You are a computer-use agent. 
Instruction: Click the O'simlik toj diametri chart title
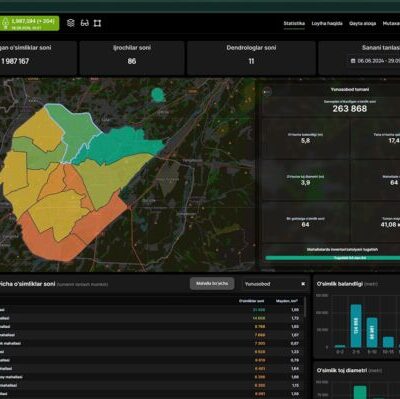point(342,371)
